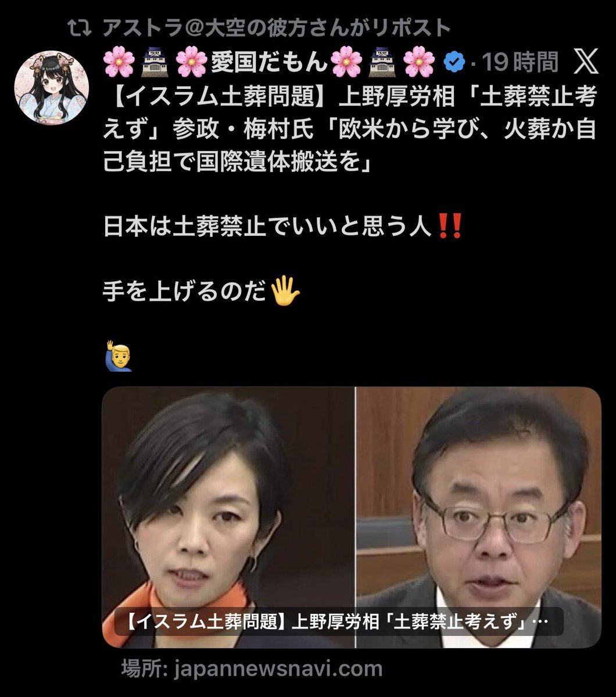Click the raised hand emoji in tweet

coord(287,290)
